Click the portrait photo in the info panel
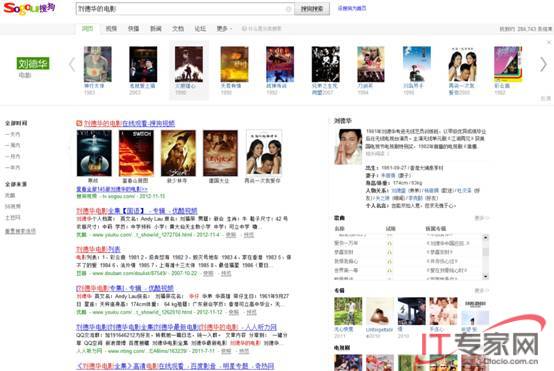Viewport: 554px width, 371px height. pos(348,147)
